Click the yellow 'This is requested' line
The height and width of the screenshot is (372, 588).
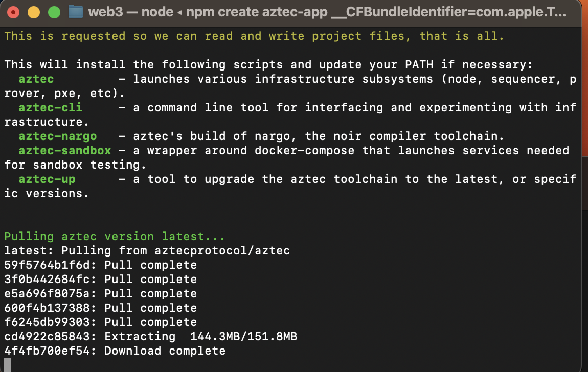(254, 36)
